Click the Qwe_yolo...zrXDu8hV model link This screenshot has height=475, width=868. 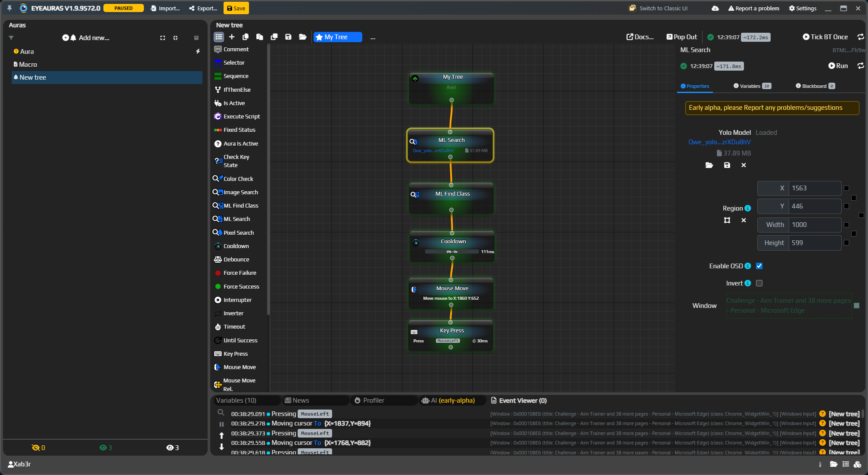pyautogui.click(x=719, y=142)
